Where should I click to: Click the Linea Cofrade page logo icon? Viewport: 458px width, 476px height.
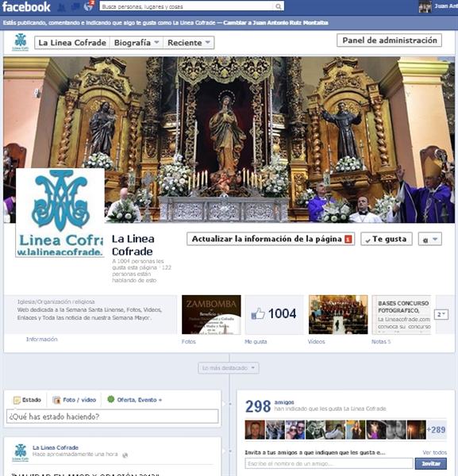coord(21,42)
